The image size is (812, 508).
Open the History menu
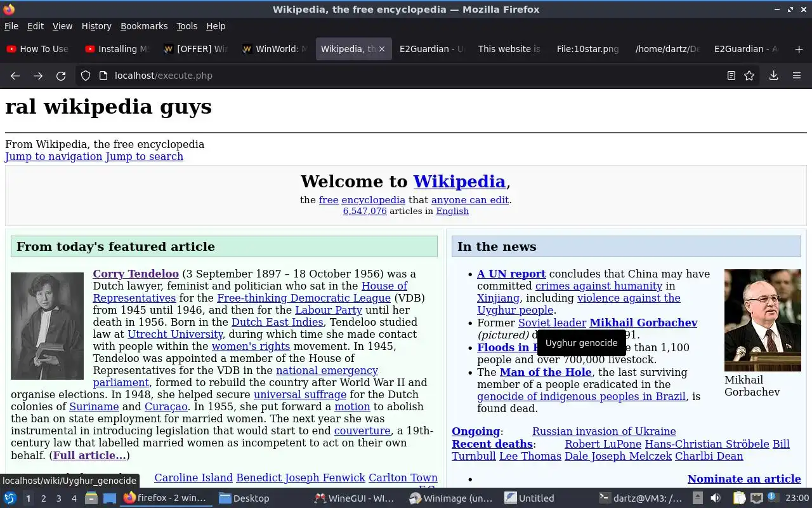pyautogui.click(x=96, y=26)
